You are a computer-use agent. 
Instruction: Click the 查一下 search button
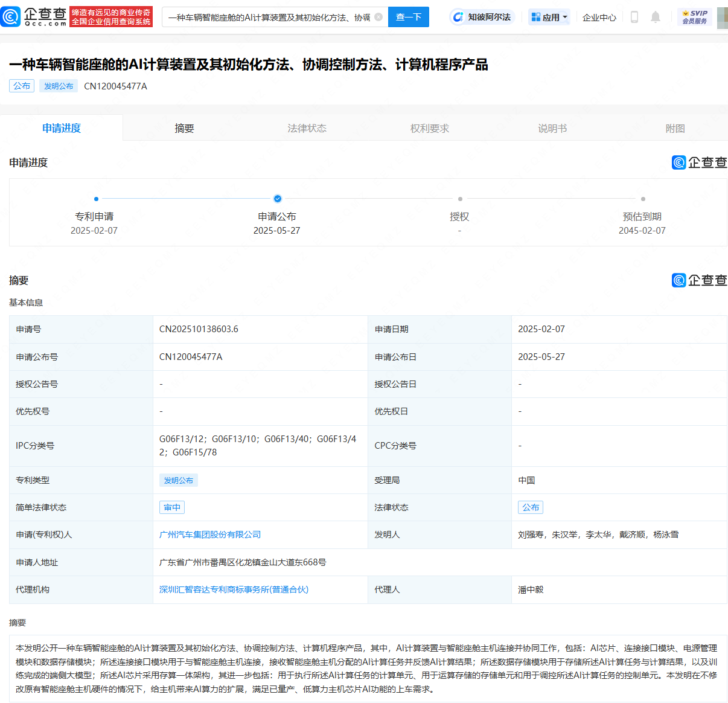pyautogui.click(x=409, y=17)
